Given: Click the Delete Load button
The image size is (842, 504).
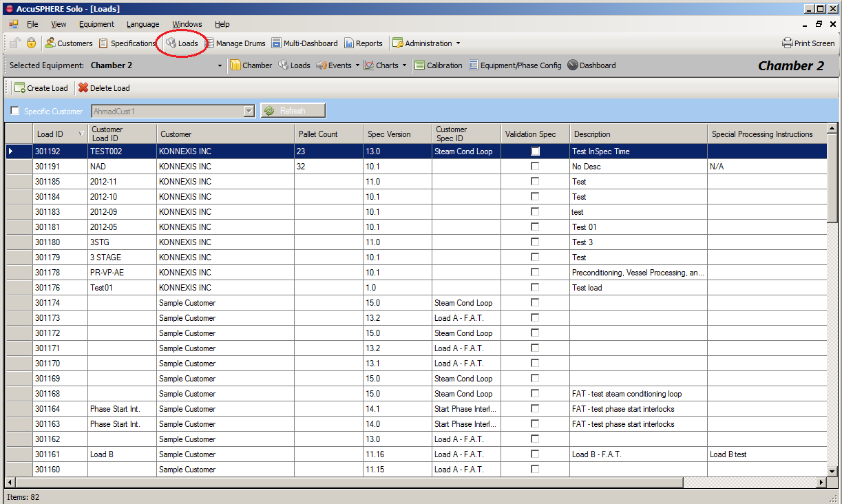Looking at the screenshot, I should (x=104, y=88).
